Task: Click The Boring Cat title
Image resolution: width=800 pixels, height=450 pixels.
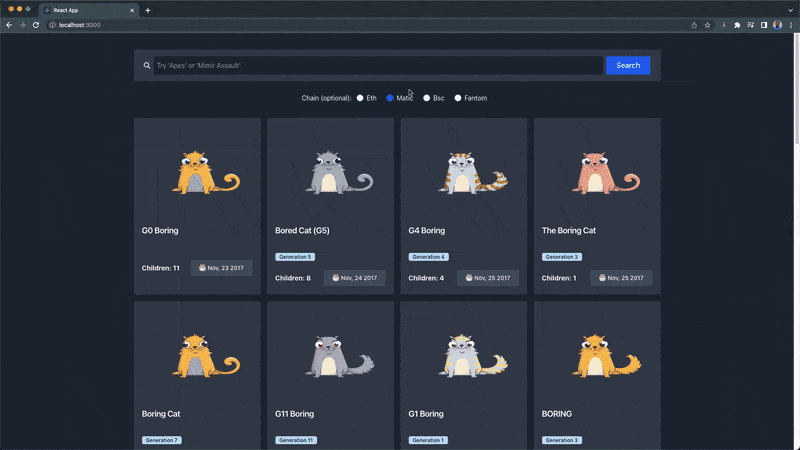Action: [x=569, y=231]
